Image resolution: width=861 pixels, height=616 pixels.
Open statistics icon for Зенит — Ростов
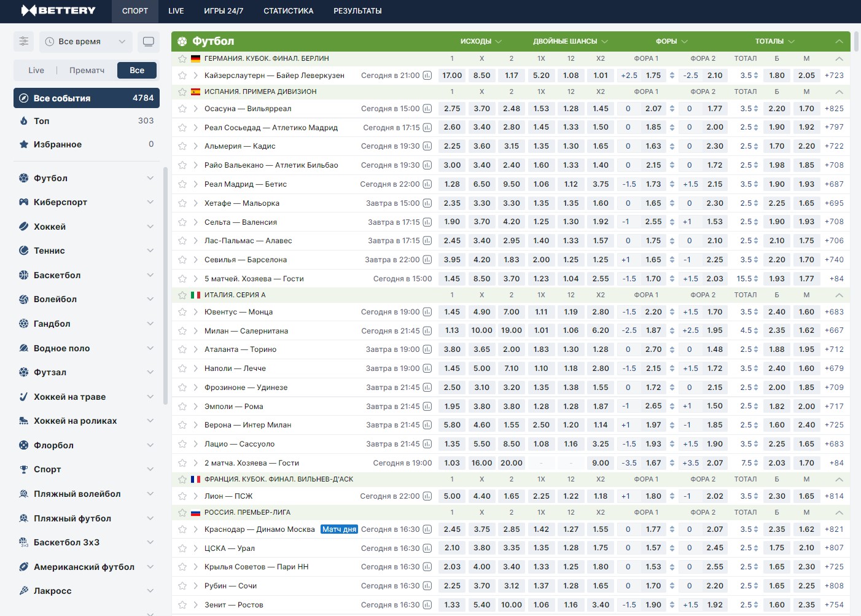tap(427, 605)
